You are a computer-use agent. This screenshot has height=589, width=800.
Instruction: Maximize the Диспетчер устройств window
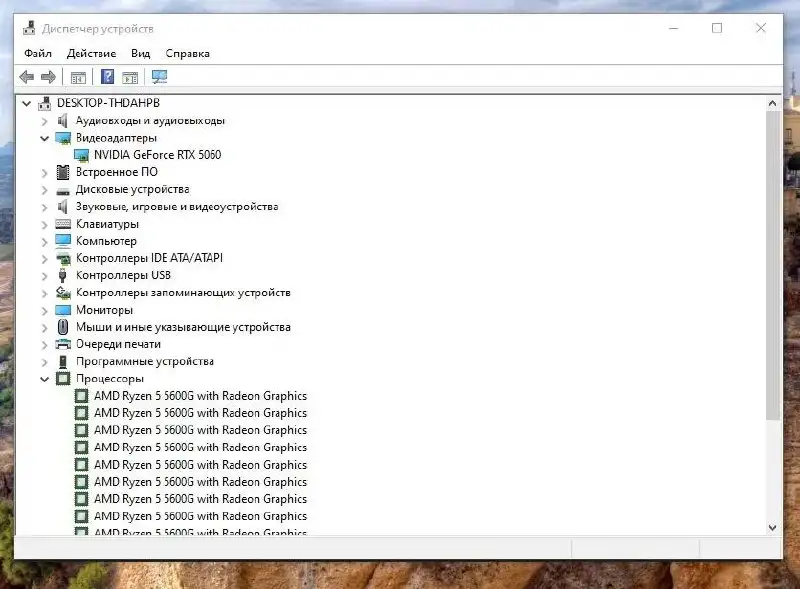(717, 28)
